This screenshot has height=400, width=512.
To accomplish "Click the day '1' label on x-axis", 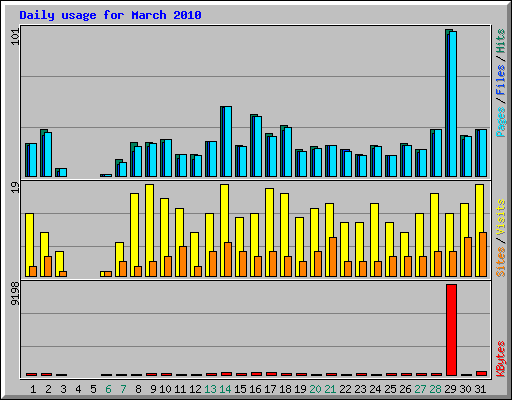I will click(x=33, y=389).
